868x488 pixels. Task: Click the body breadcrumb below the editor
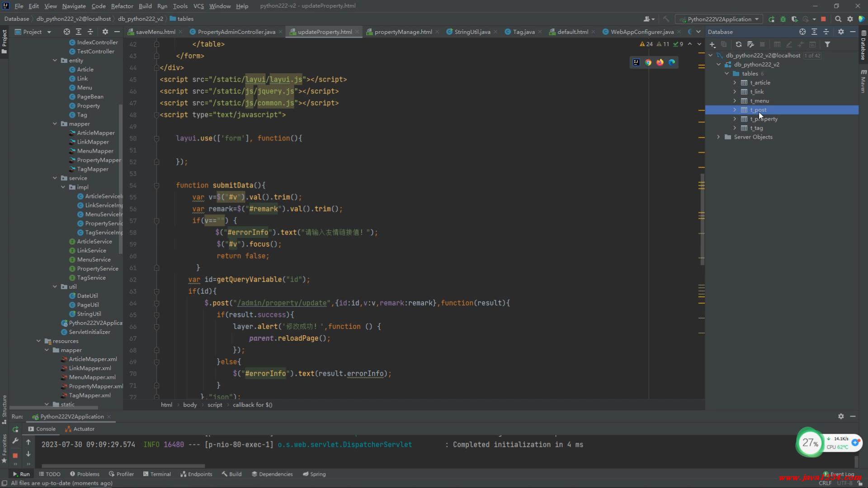tap(190, 405)
